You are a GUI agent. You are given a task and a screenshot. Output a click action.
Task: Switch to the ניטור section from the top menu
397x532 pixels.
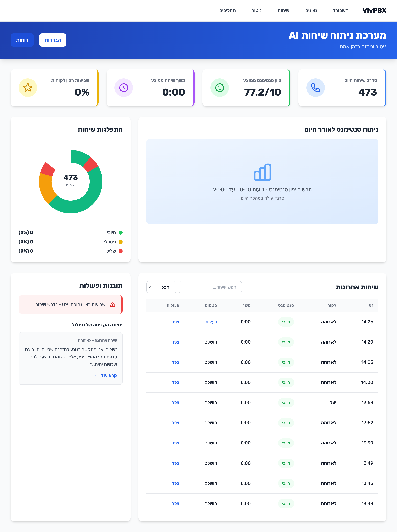256,11
